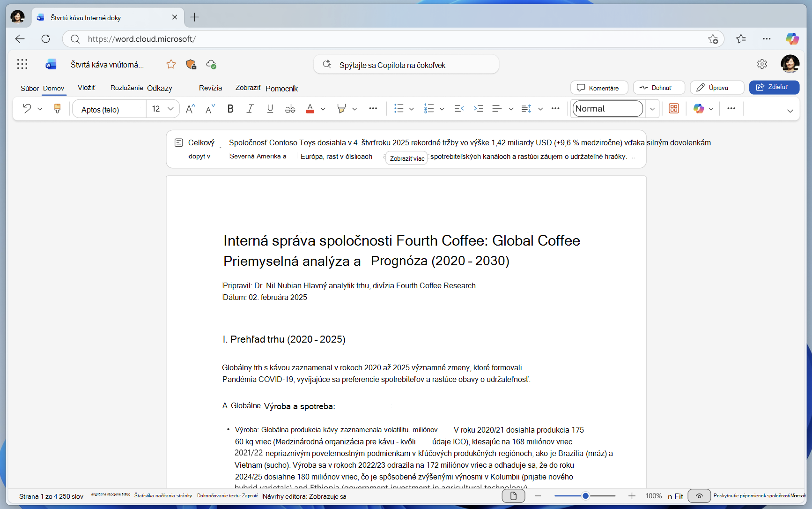The height and width of the screenshot is (509, 812).
Task: Click the Dohnať button
Action: pos(659,88)
